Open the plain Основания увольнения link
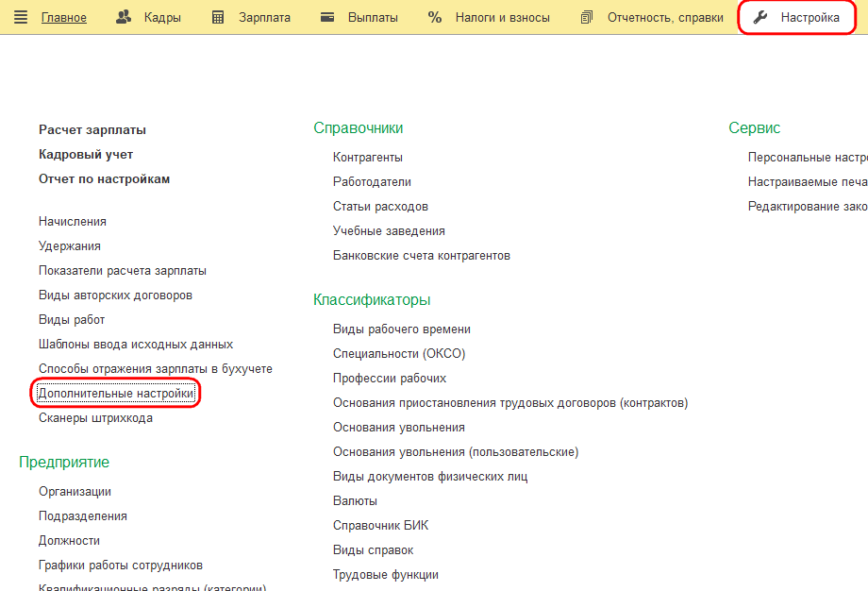Viewport: 868px width, 591px height. click(x=398, y=428)
